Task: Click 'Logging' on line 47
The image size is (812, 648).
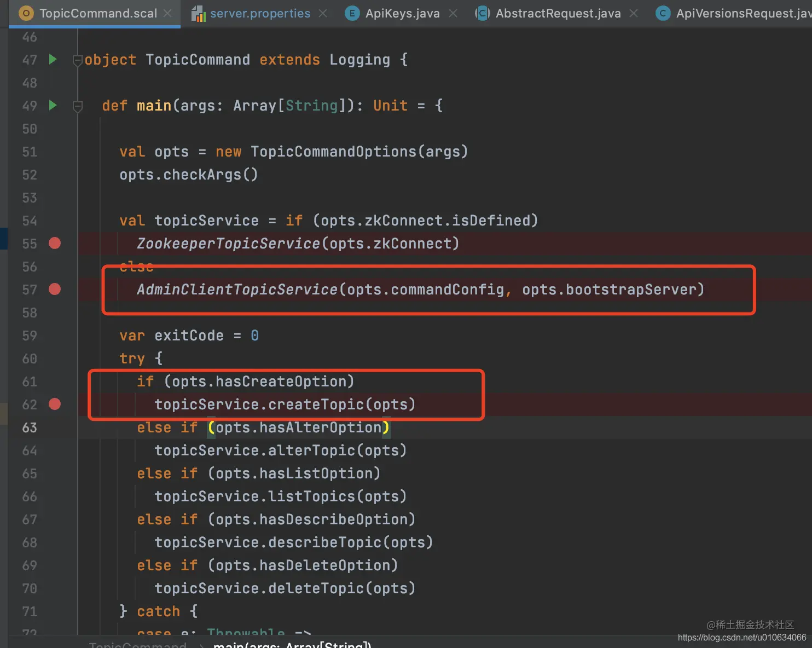Action: [360, 60]
